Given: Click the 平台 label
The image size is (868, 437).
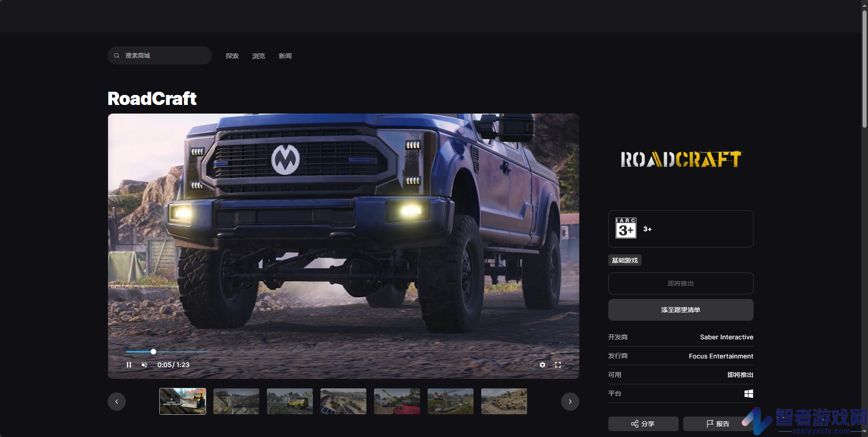Looking at the screenshot, I should [615, 393].
